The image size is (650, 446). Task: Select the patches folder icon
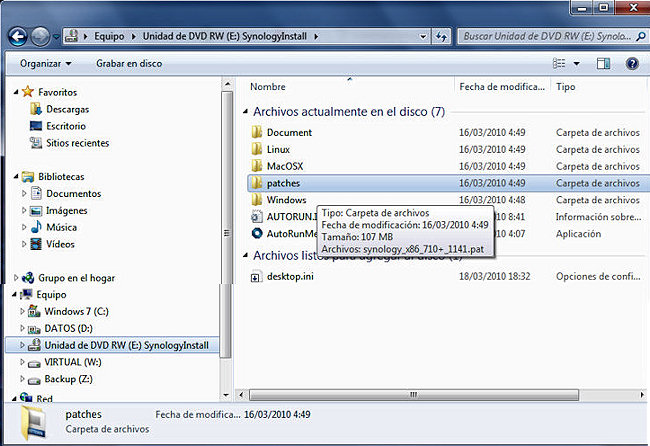[x=257, y=183]
